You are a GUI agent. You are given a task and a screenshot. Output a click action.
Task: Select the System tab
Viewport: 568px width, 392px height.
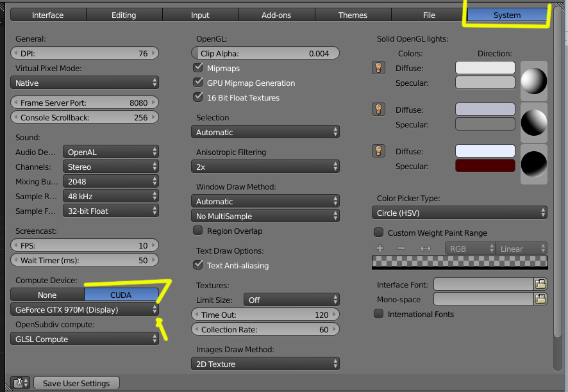pos(507,15)
